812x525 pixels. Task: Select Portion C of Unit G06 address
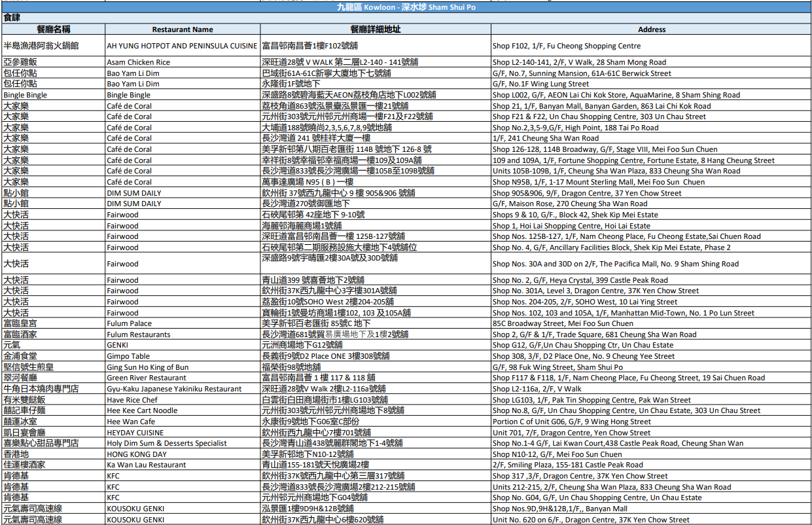coord(652,422)
